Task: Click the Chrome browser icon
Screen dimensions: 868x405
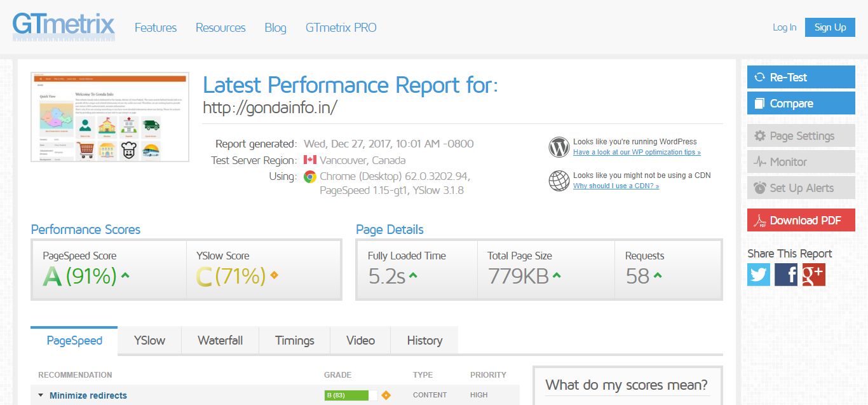Action: click(x=310, y=177)
